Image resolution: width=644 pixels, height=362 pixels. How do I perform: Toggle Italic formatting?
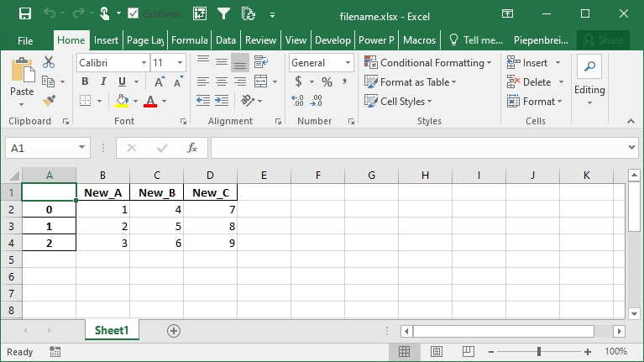point(103,81)
